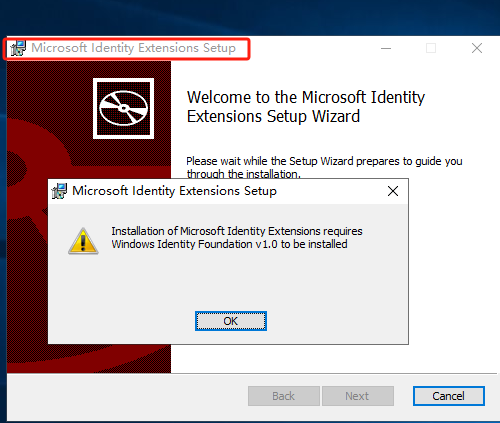Click the disabled Next button

(x=358, y=396)
